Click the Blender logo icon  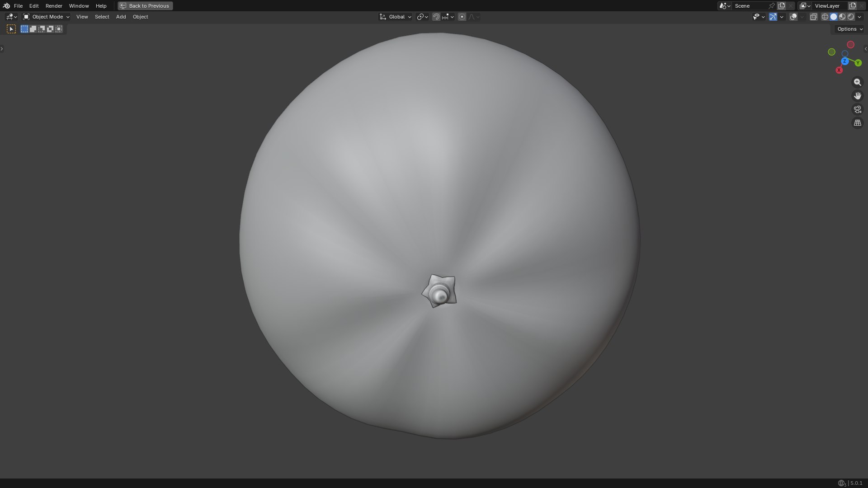click(x=6, y=6)
